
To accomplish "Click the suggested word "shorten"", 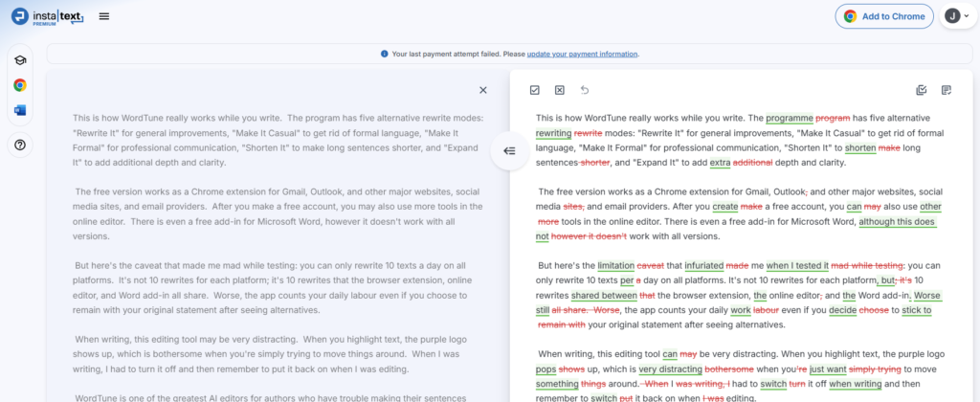I will (860, 148).
